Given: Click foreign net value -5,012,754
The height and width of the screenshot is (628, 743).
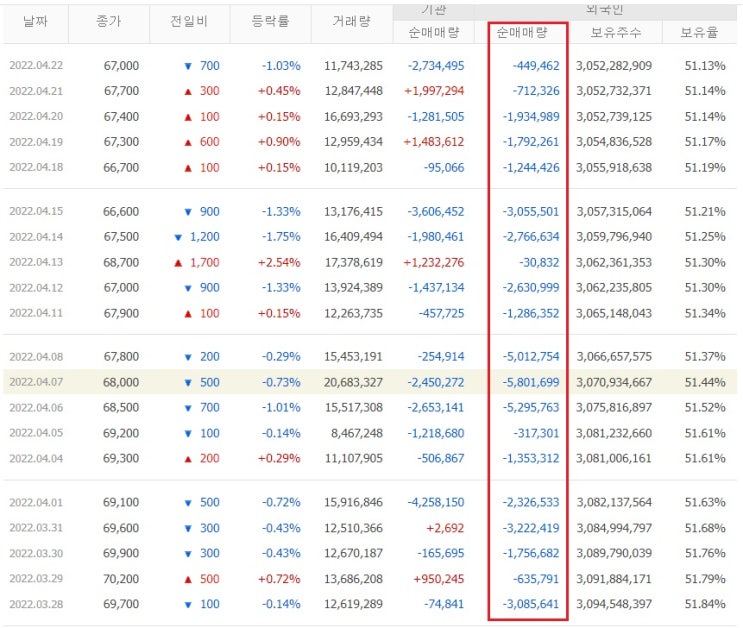Looking at the screenshot, I should tap(531, 356).
